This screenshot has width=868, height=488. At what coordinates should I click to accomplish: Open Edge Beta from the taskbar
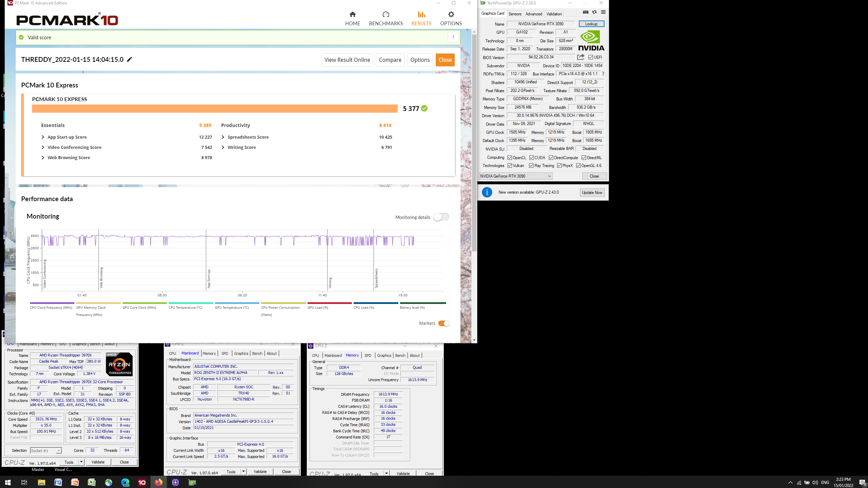click(x=125, y=482)
